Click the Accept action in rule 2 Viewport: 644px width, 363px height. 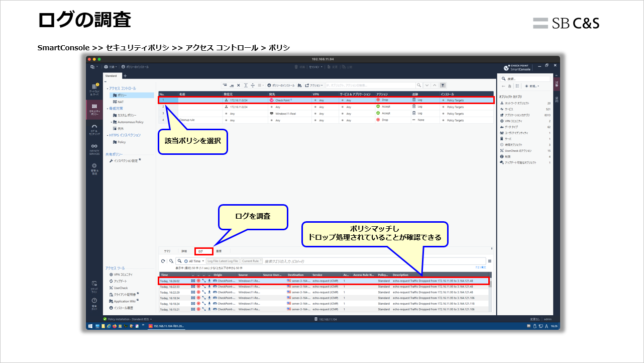383,107
